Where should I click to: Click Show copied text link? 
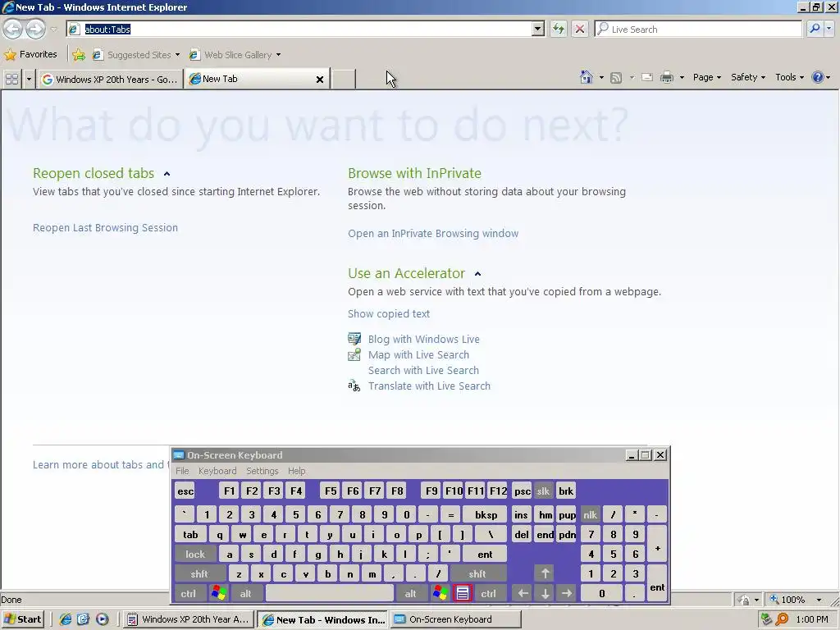pyautogui.click(x=388, y=314)
